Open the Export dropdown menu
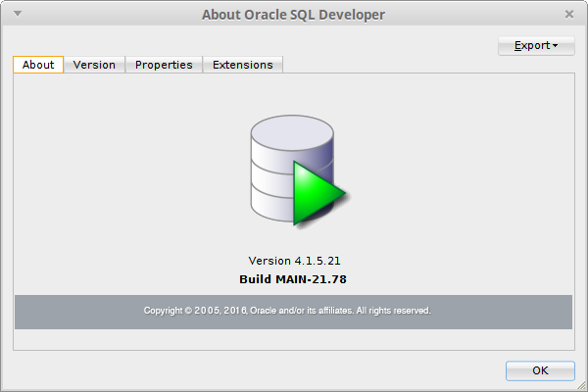Viewport: 588px width, 392px height. pyautogui.click(x=536, y=46)
